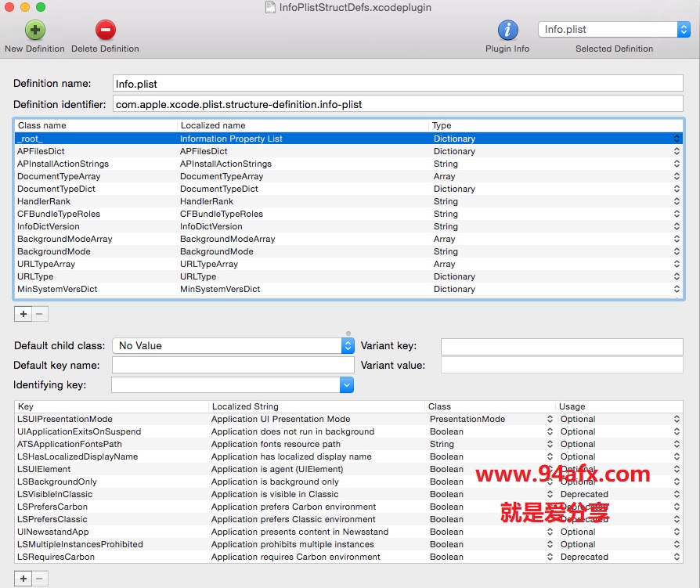Sort by the Class name column header
This screenshot has height=588, width=700.
pyautogui.click(x=96, y=125)
